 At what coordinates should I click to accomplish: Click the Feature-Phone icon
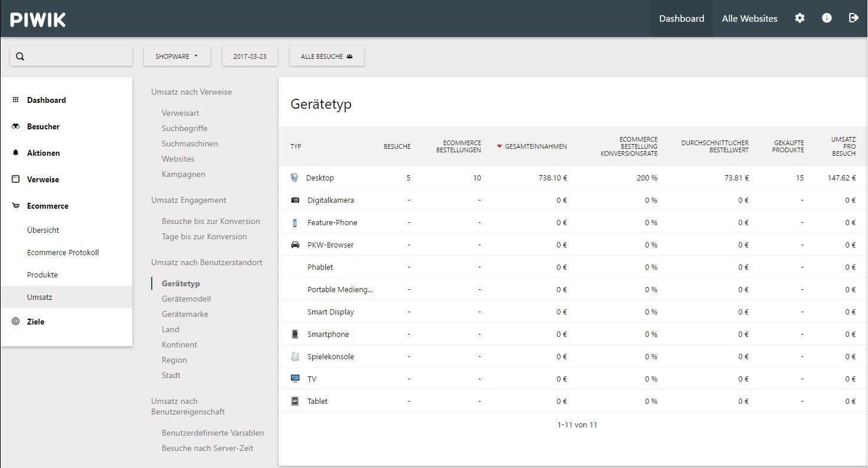click(295, 222)
